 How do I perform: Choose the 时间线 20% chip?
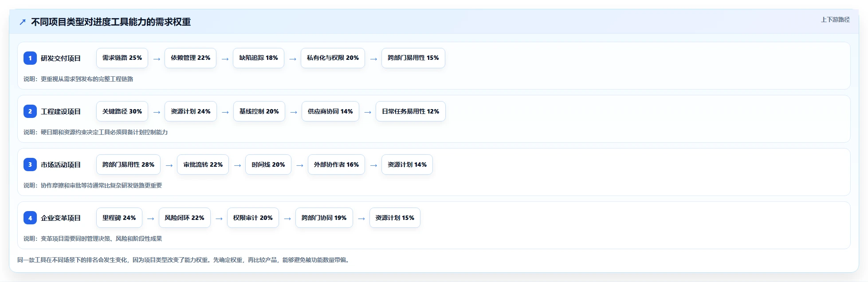[x=268, y=164]
